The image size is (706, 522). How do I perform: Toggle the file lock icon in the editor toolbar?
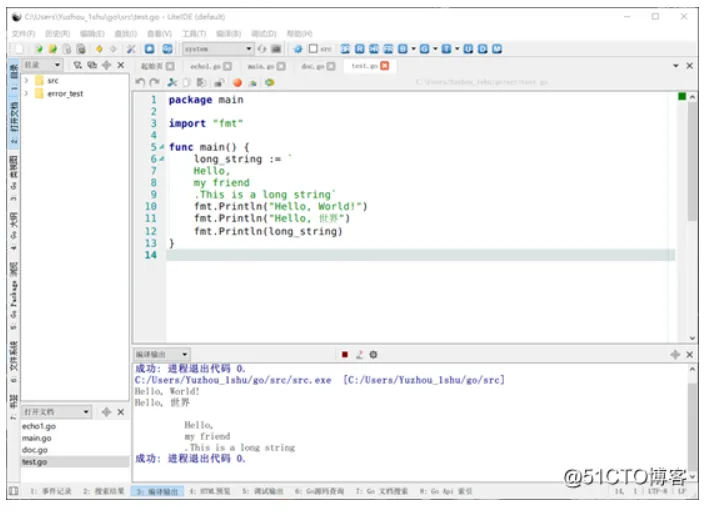pyautogui.click(x=219, y=82)
